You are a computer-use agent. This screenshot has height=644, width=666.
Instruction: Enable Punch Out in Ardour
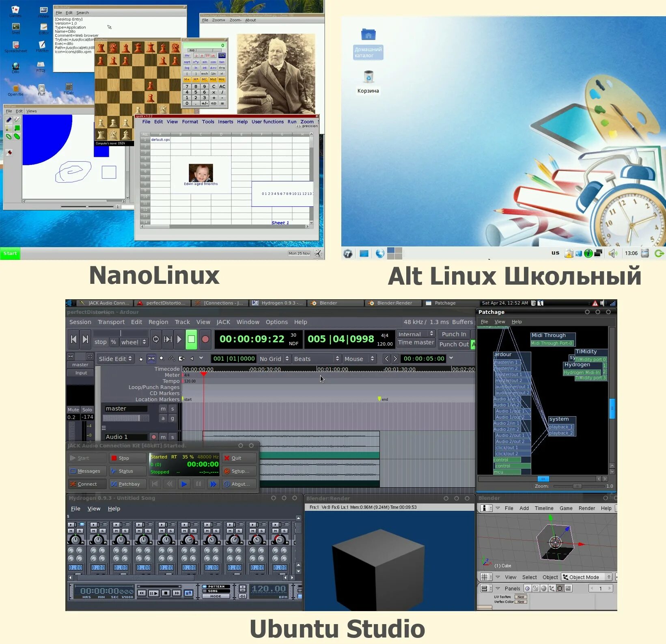pyautogui.click(x=454, y=344)
